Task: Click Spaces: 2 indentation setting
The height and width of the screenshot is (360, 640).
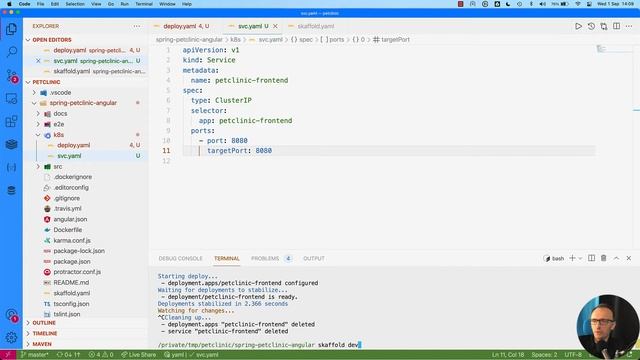Action: point(544,355)
